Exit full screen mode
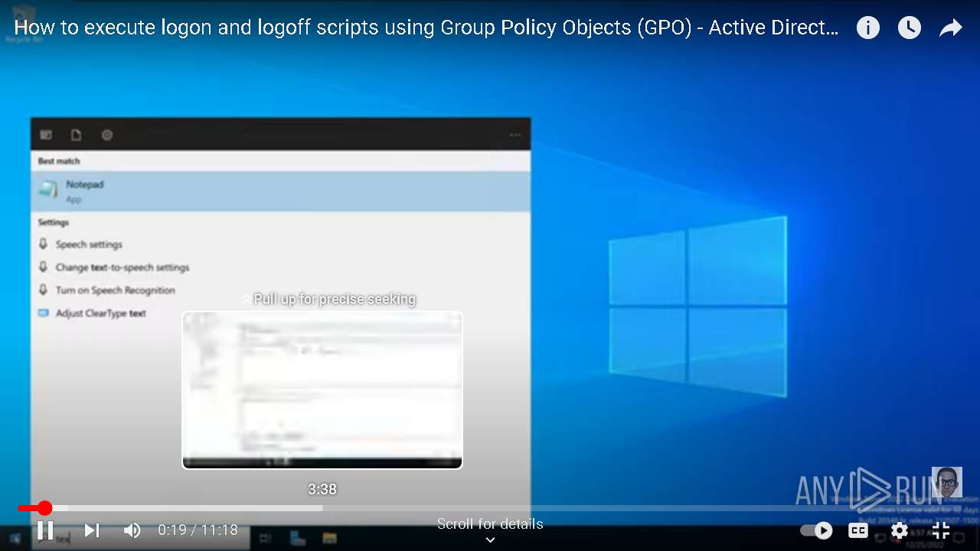The width and height of the screenshot is (980, 551). pyautogui.click(x=941, y=530)
